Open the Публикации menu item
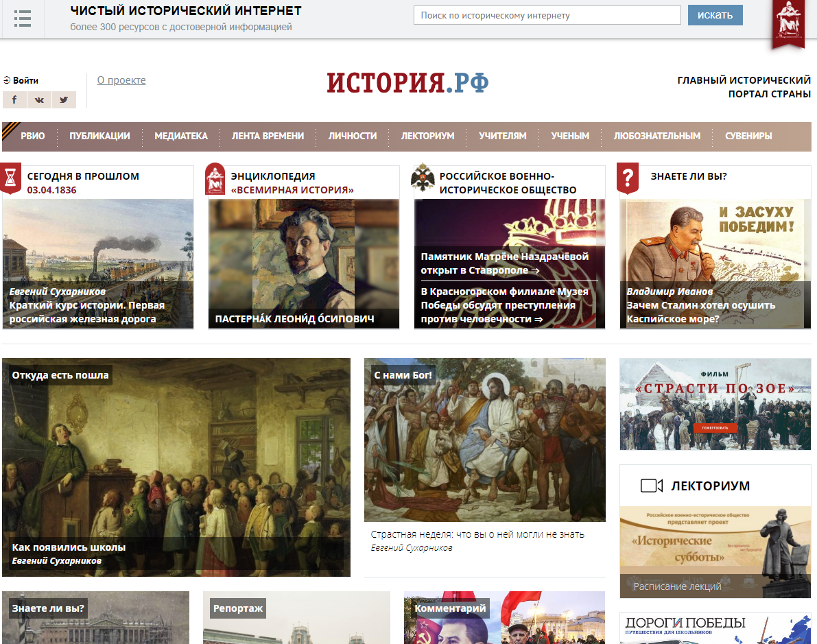Viewport: 817px width, 644px height. (99, 136)
